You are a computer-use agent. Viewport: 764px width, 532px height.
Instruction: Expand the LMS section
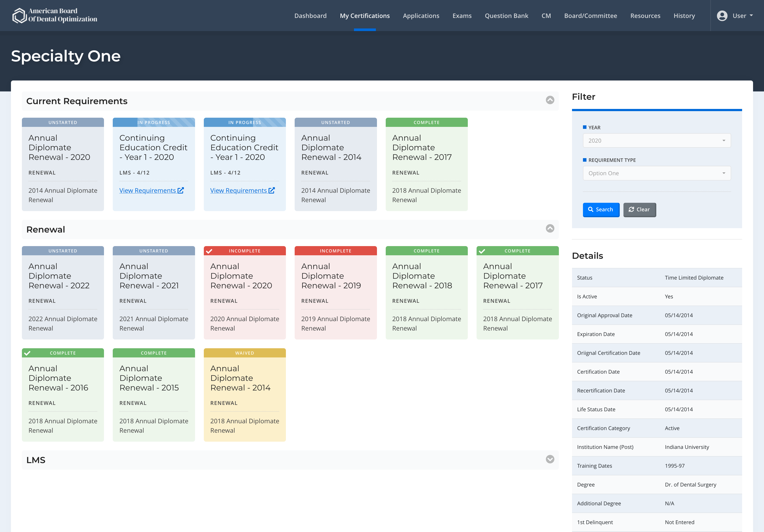pos(550,459)
